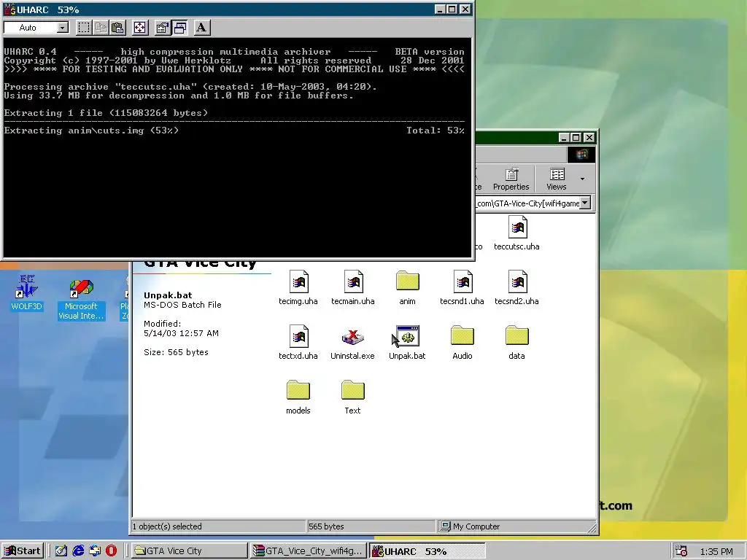Maximize the GTA Vice City Explorer window
This screenshot has height=560, width=747.
point(576,138)
